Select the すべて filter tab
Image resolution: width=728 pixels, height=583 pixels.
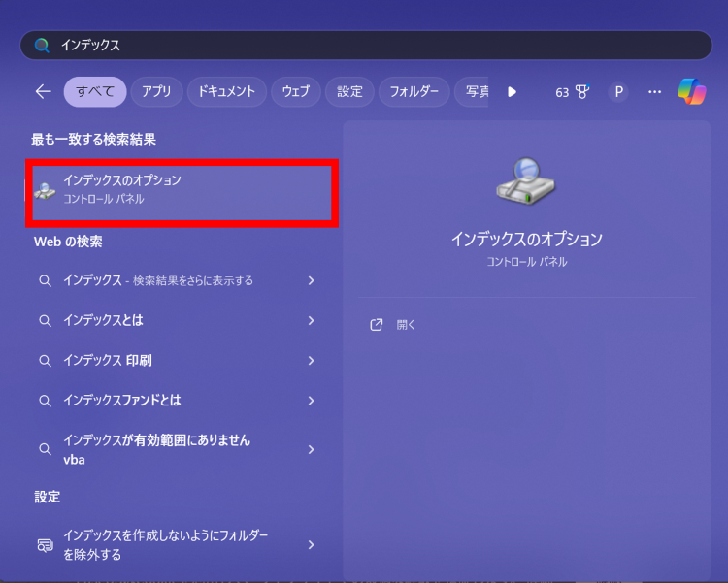(95, 91)
